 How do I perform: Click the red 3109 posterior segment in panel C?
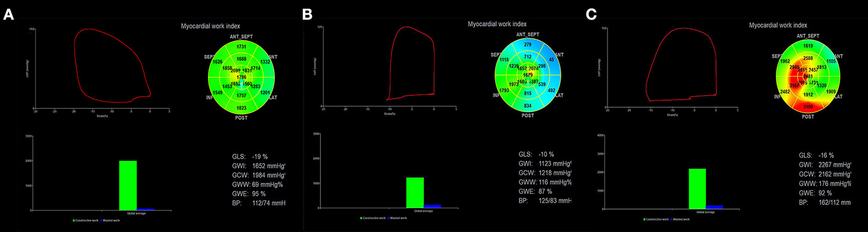808,107
